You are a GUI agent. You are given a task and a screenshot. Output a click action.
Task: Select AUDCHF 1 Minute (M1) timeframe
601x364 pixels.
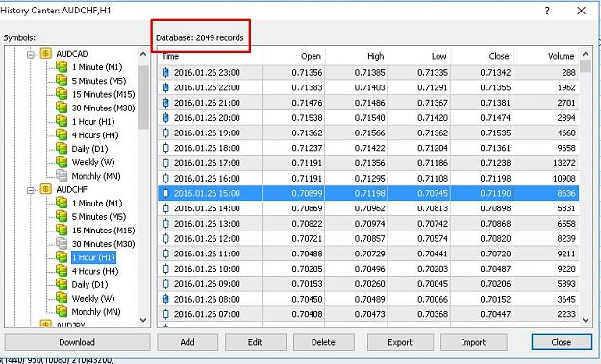tap(97, 204)
